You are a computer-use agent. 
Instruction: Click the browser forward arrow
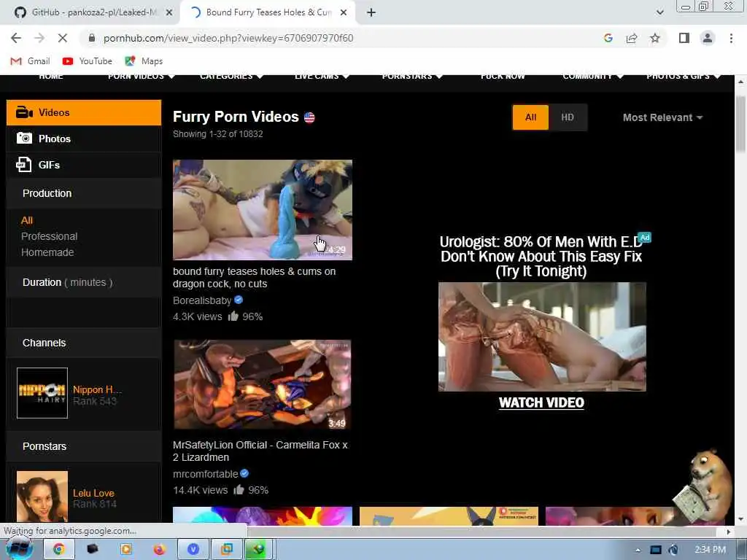point(39,38)
